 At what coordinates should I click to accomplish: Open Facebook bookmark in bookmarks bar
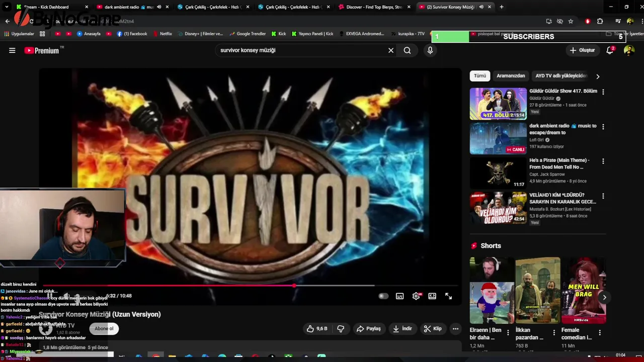[x=132, y=34]
